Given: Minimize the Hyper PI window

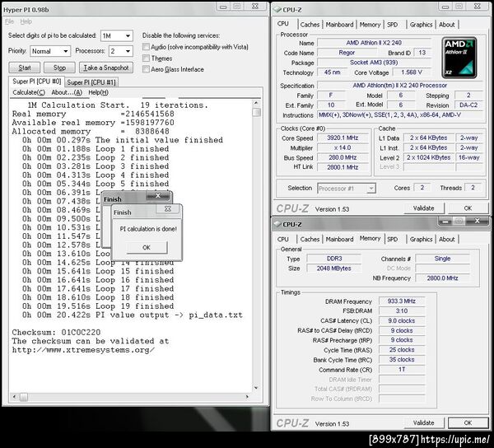Looking at the screenshot, I should [223, 7].
